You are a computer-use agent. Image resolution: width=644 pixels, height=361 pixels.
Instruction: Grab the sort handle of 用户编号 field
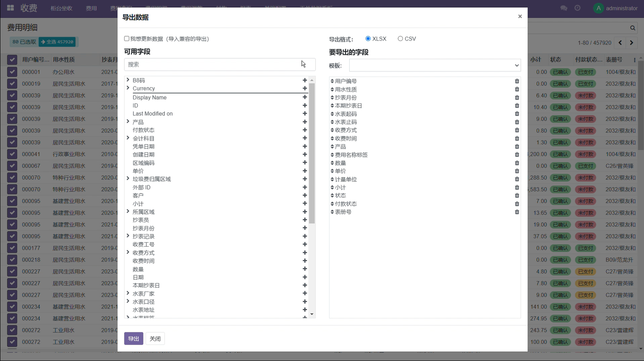[332, 81]
